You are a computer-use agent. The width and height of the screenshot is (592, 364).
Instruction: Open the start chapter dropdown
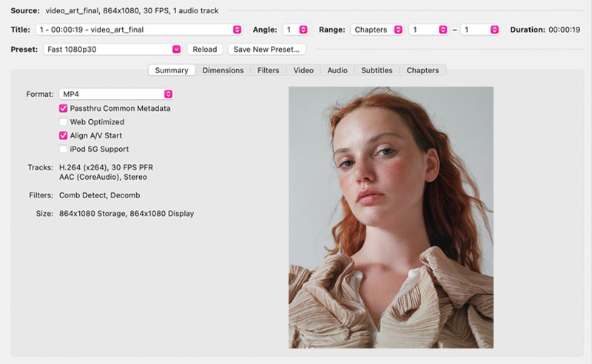tap(429, 30)
